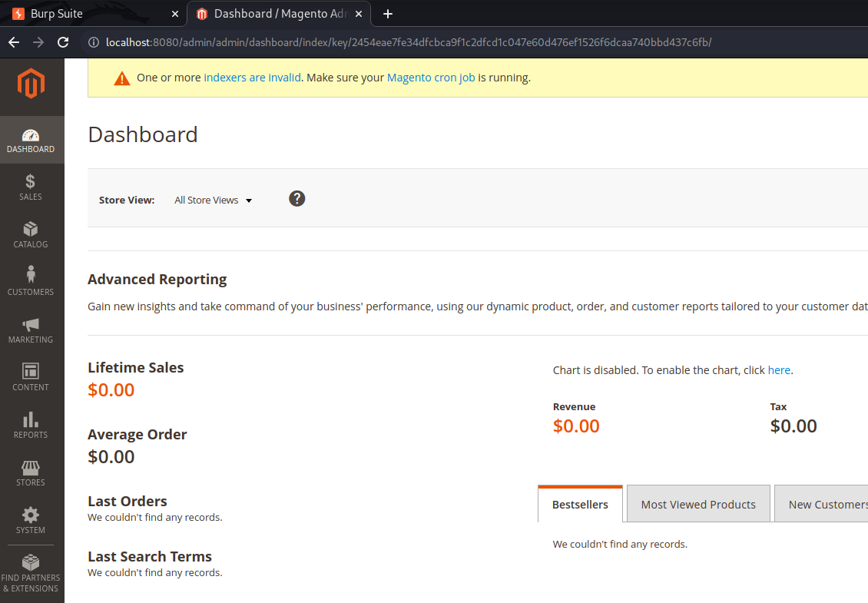Click the Last Search Terms heading
The height and width of the screenshot is (603, 868).
[x=150, y=556]
